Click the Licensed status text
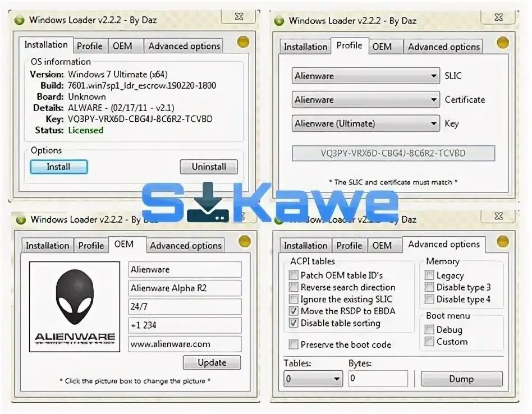 (86, 130)
